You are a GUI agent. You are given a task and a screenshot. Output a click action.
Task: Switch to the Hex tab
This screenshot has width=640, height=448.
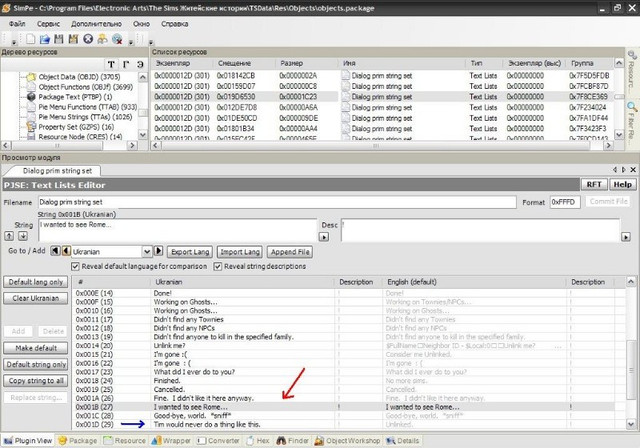pyautogui.click(x=258, y=441)
